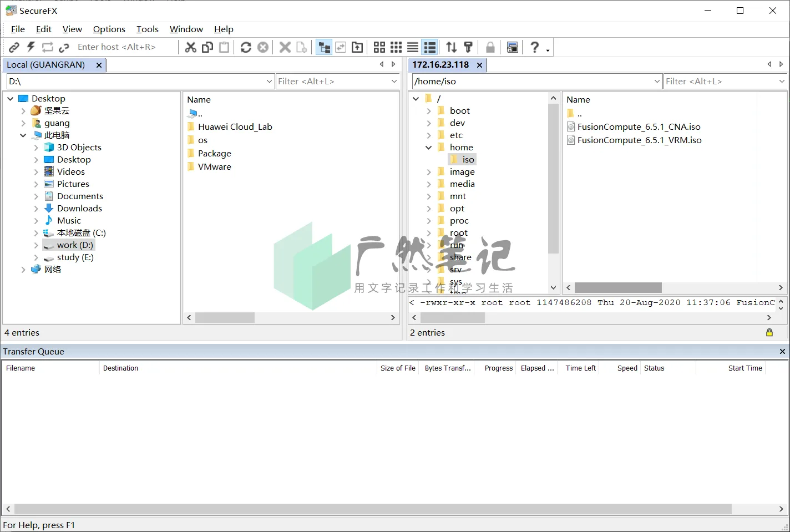Click the Disconnect broken-link icon

(x=64, y=47)
